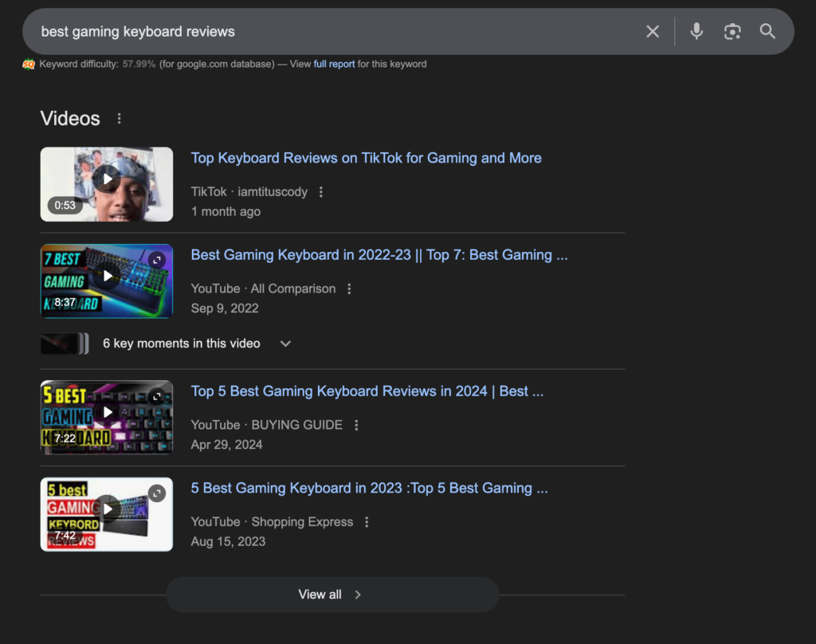Open options menu next to All Comparison

[x=349, y=289]
